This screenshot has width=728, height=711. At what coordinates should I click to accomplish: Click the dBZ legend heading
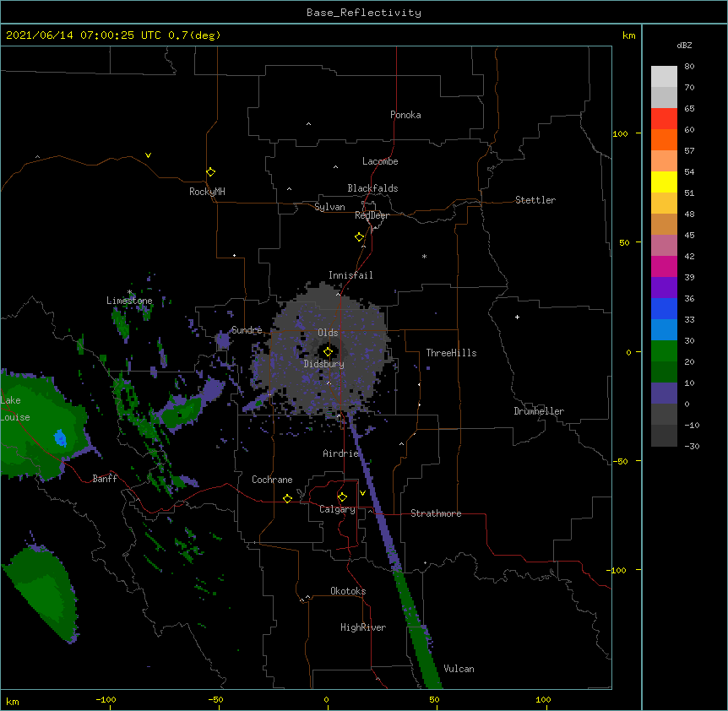(x=684, y=45)
